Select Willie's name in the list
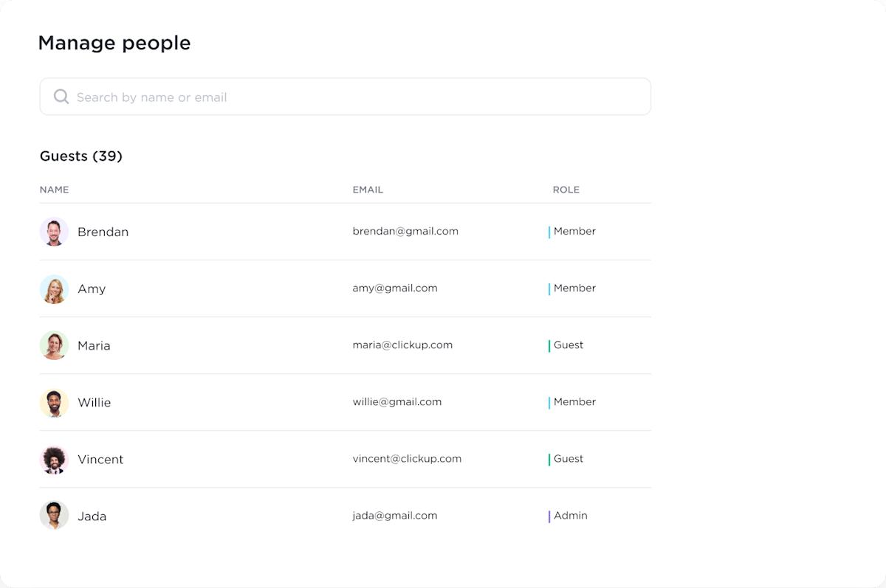The width and height of the screenshot is (886, 588). [94, 403]
